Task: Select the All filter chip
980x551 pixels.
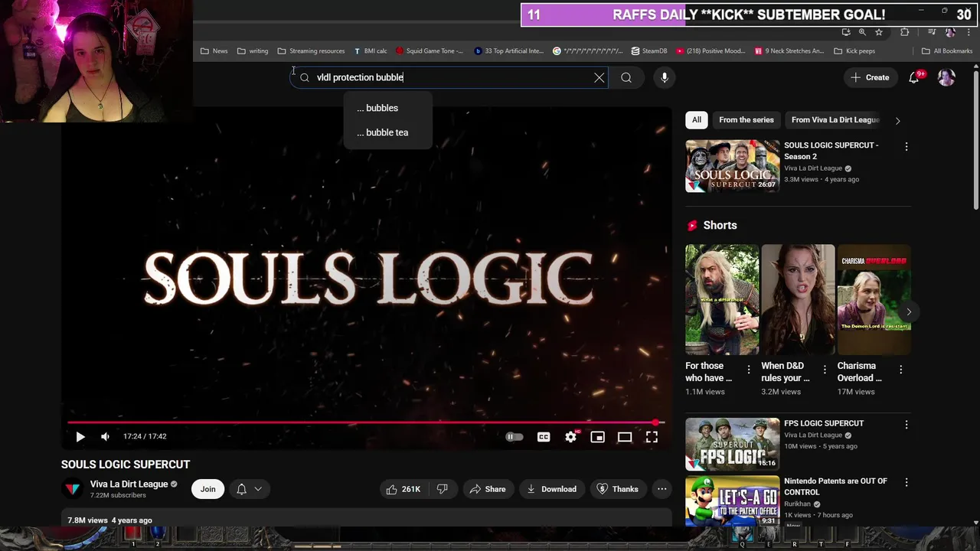Action: click(x=696, y=120)
